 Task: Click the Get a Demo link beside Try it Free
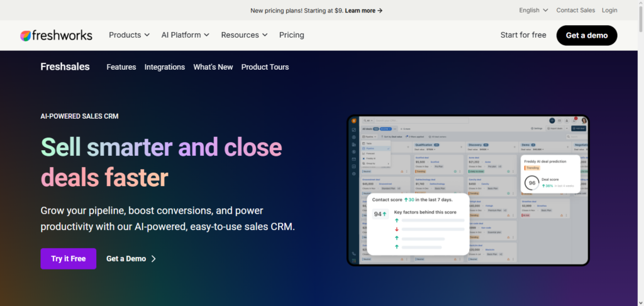(131, 259)
